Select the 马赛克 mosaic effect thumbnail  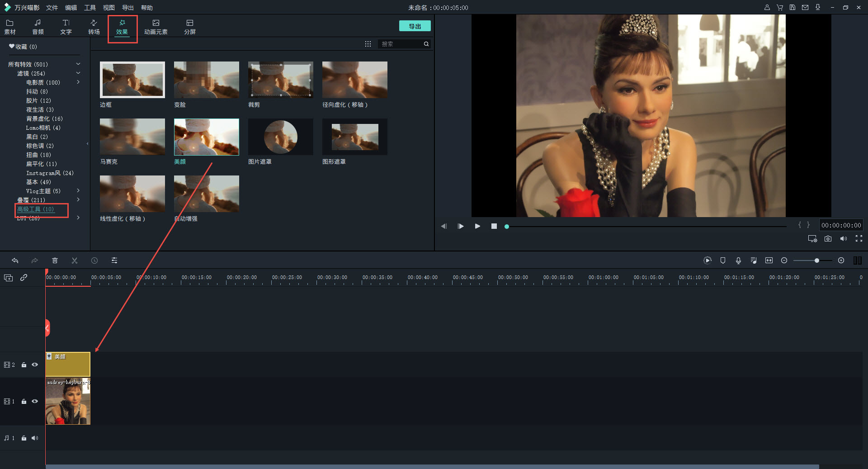[x=132, y=137]
